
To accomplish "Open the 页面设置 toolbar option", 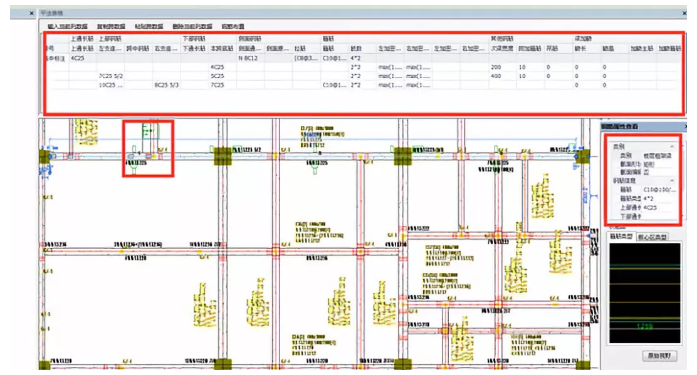I will (x=232, y=27).
